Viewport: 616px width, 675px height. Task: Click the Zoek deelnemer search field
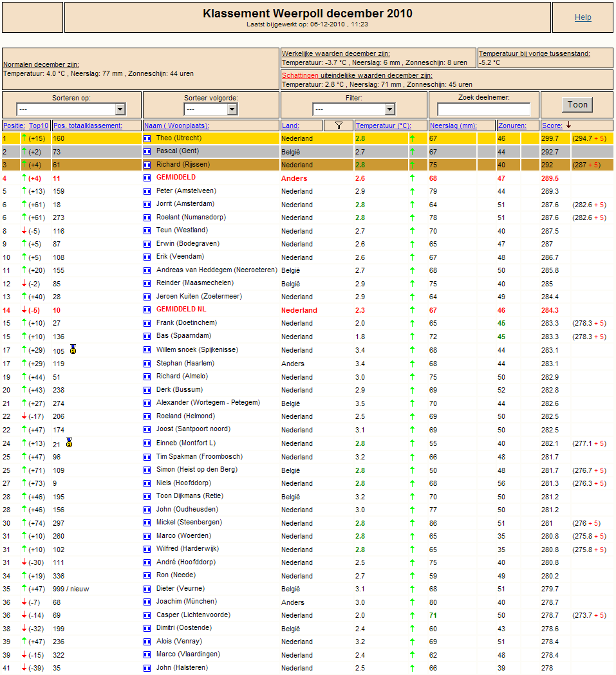484,109
